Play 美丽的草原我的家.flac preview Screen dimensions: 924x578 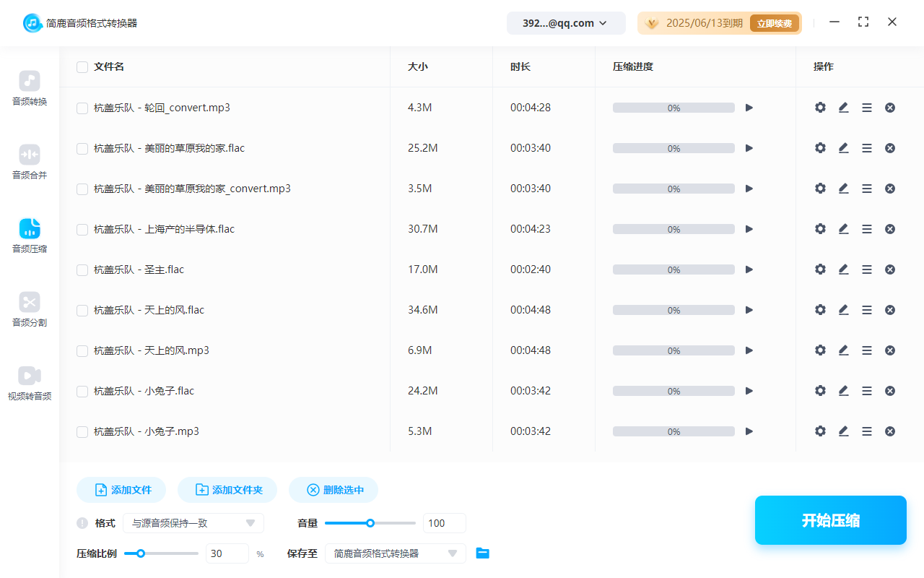749,148
